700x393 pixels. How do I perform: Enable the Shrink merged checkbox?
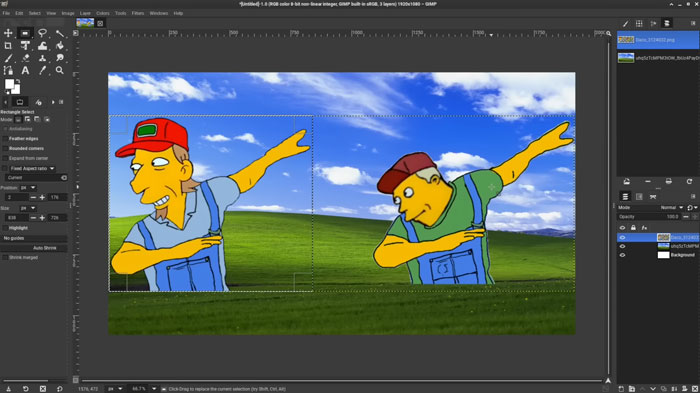(x=5, y=258)
